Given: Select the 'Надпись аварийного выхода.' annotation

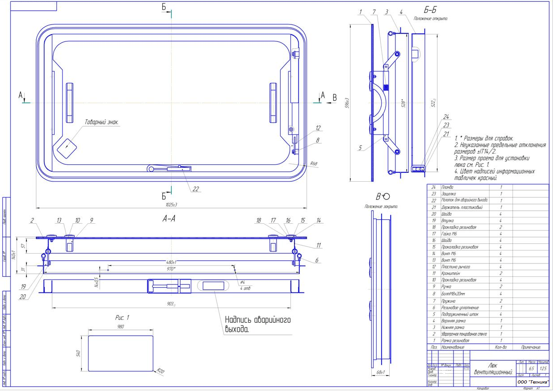Looking at the screenshot, I should click(258, 325).
